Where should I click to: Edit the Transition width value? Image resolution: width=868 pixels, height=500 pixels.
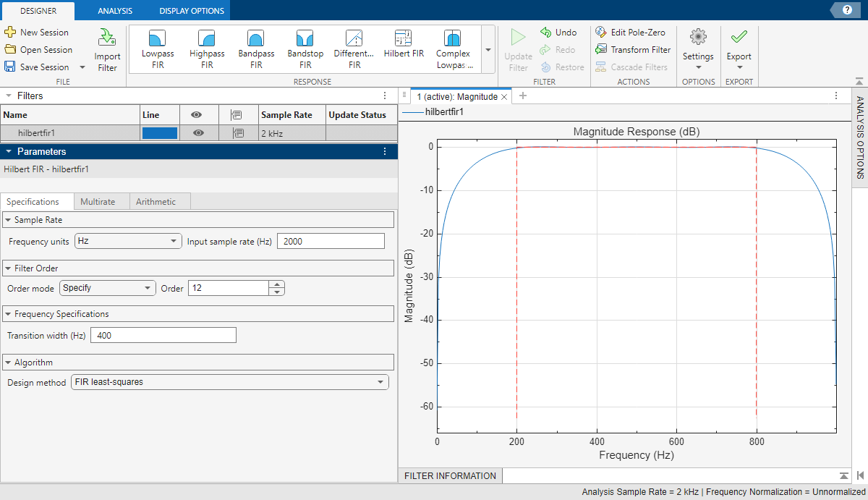tap(163, 334)
